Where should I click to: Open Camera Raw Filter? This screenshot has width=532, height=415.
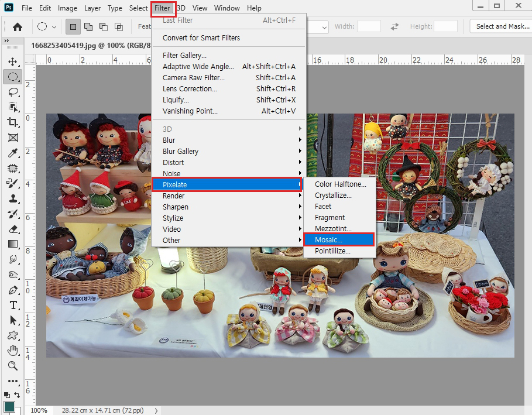[x=228, y=78]
